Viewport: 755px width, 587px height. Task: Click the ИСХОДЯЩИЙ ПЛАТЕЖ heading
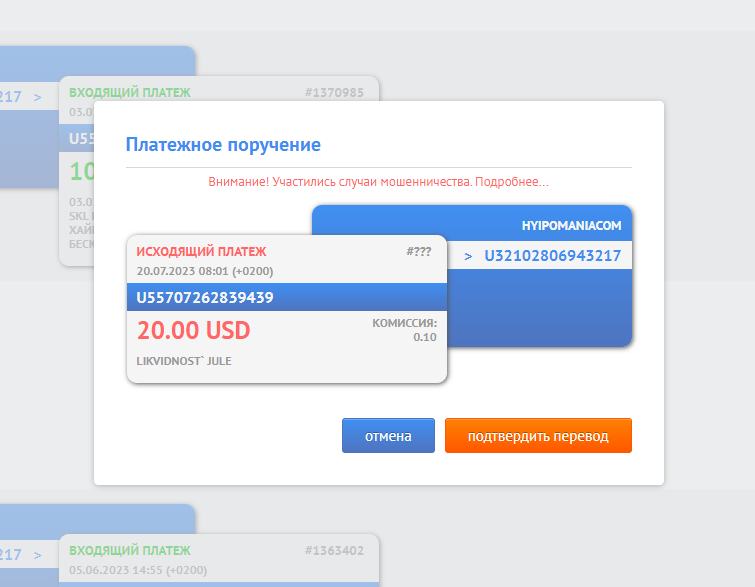tap(201, 252)
